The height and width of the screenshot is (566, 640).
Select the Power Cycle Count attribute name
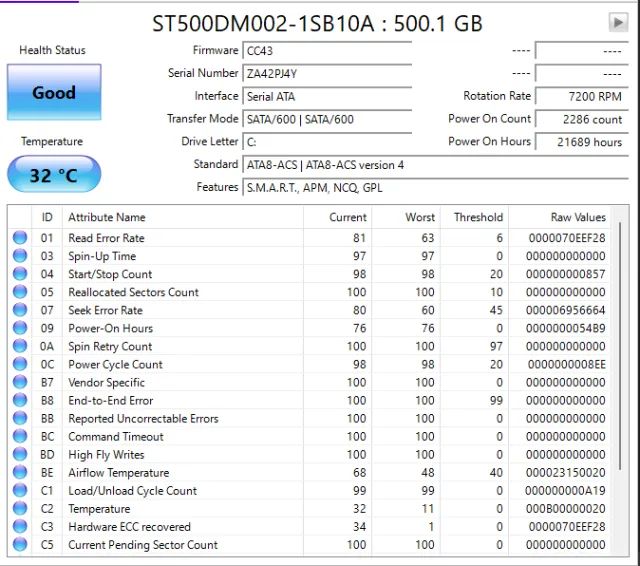click(x=115, y=364)
